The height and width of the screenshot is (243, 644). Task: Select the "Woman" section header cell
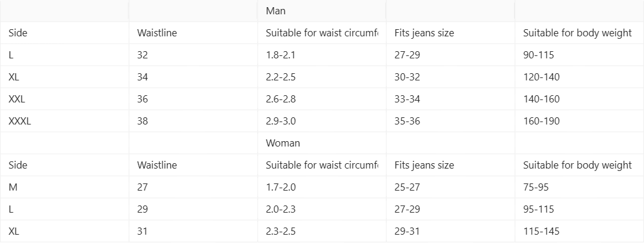[283, 143]
